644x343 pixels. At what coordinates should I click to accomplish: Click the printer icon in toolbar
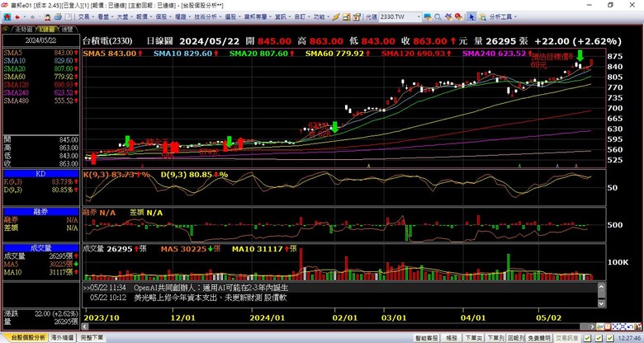pyautogui.click(x=58, y=16)
